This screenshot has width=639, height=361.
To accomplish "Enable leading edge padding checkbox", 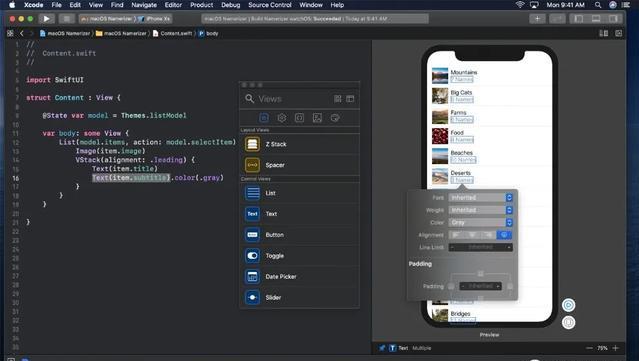I will (451, 286).
